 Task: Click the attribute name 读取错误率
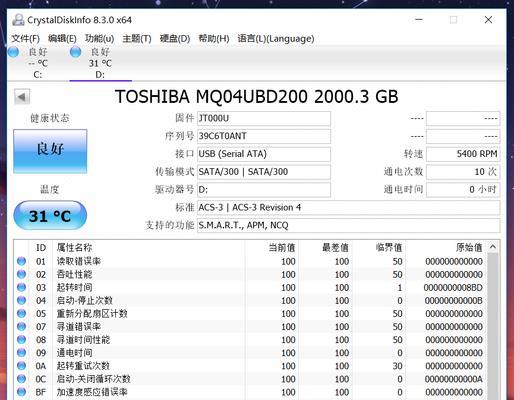[79, 261]
